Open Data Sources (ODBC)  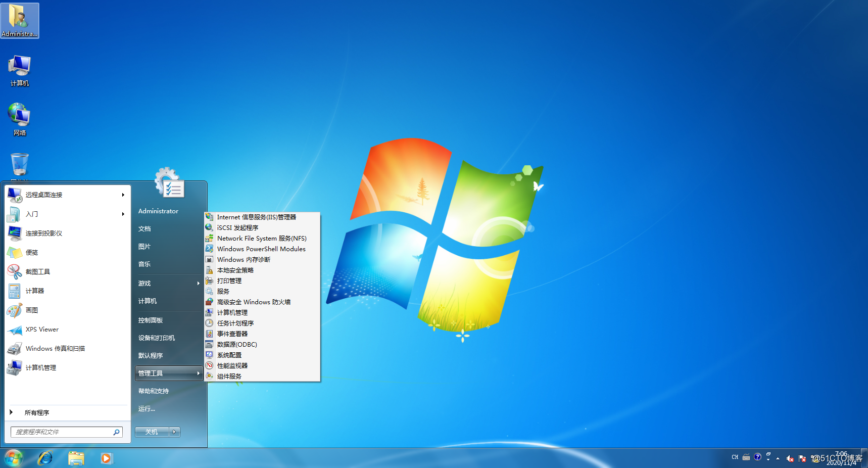(x=262, y=344)
